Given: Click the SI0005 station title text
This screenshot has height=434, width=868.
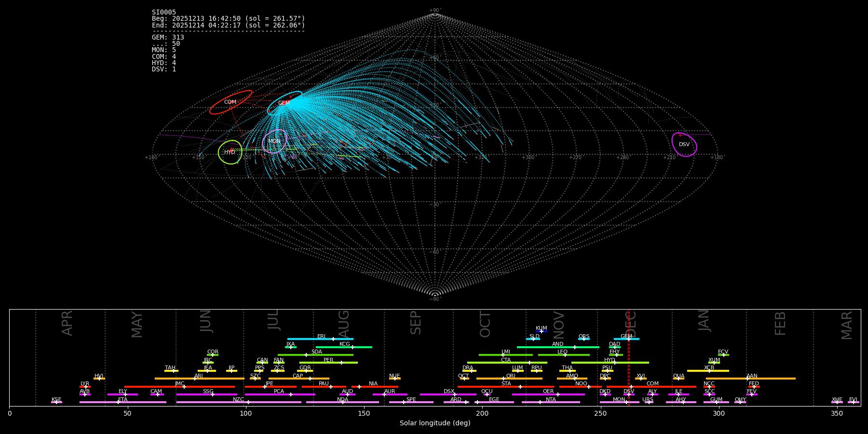Looking at the screenshot, I should pos(164,13).
